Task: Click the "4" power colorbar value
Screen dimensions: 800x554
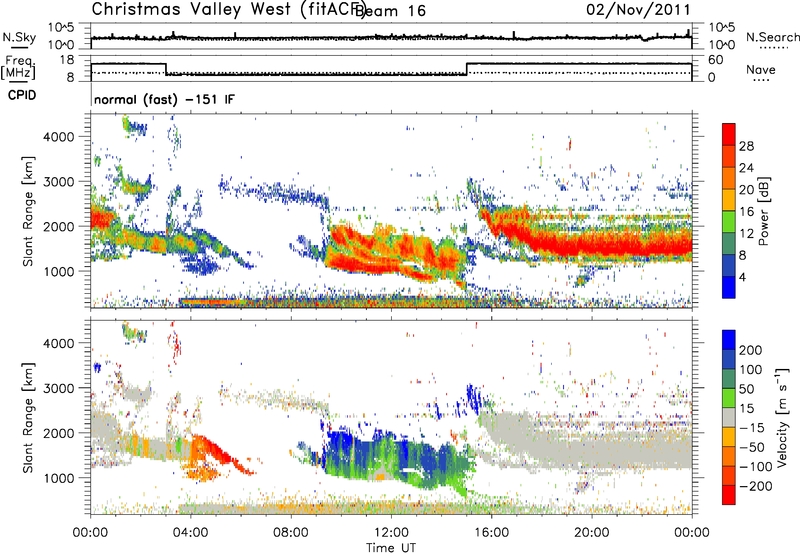Action: point(742,277)
